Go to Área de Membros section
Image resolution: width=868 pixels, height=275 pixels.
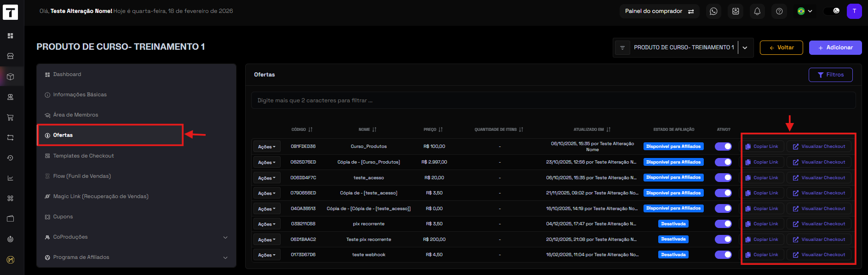point(75,115)
